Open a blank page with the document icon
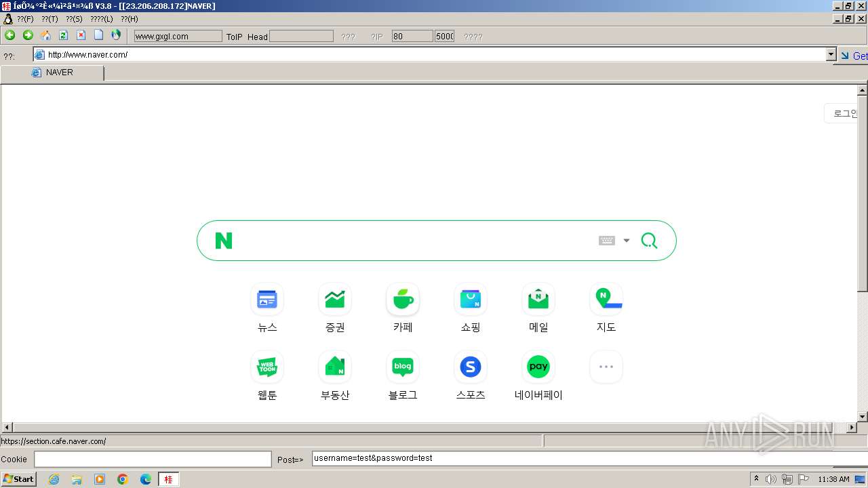This screenshot has width=868, height=488. point(98,35)
